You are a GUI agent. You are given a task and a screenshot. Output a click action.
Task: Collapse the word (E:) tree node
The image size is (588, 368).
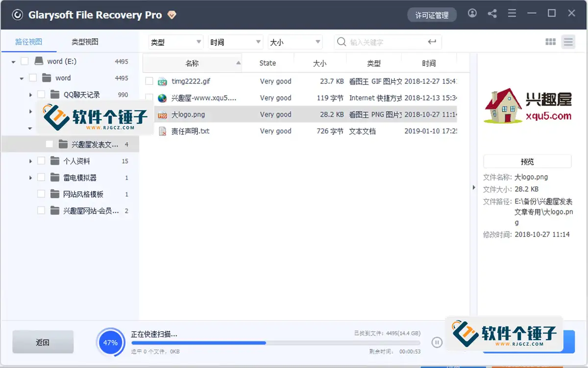[x=13, y=61]
